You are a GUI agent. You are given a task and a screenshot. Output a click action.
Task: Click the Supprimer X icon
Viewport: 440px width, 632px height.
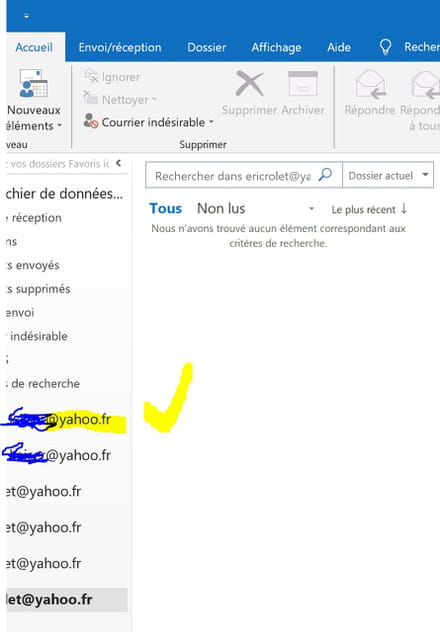coord(249,83)
